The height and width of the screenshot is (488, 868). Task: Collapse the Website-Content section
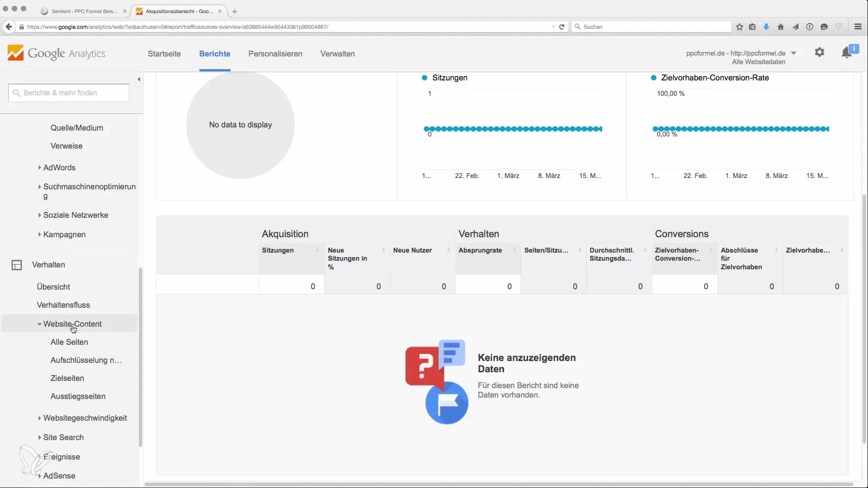pyautogui.click(x=40, y=324)
